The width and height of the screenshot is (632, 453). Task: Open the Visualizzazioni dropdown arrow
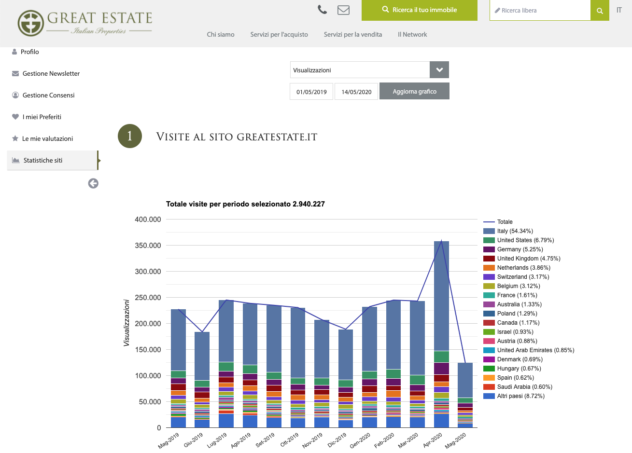(x=439, y=70)
